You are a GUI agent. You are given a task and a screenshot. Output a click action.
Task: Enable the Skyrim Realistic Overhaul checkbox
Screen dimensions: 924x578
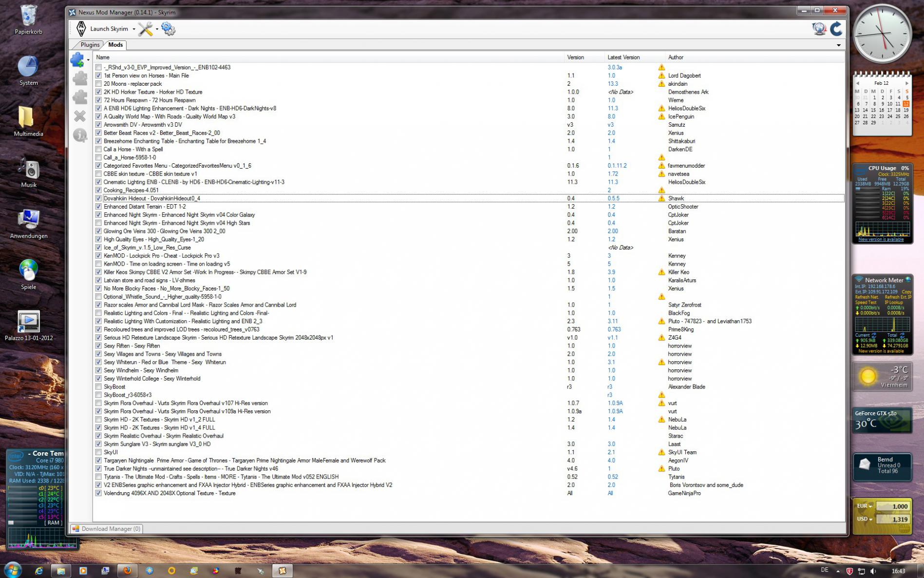(x=99, y=436)
